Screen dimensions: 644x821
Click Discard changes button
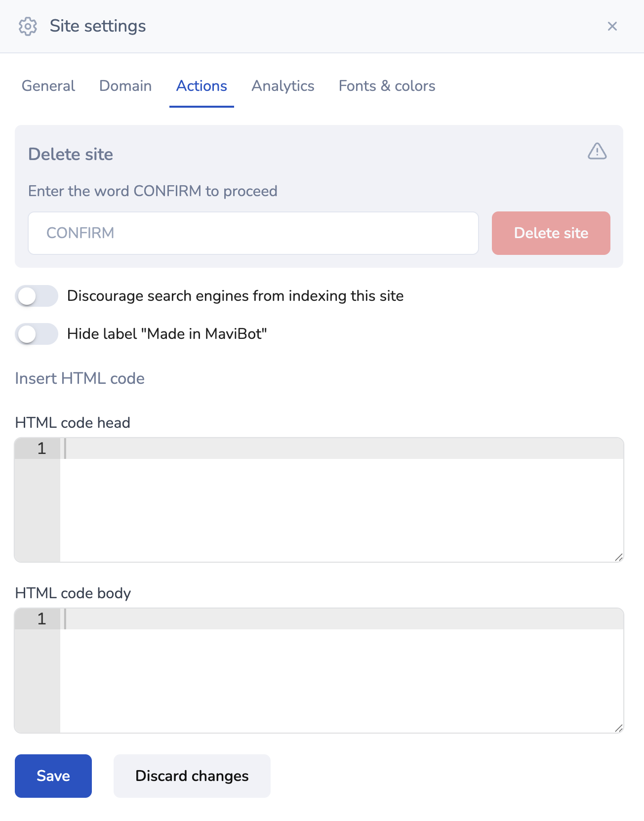[x=192, y=776]
